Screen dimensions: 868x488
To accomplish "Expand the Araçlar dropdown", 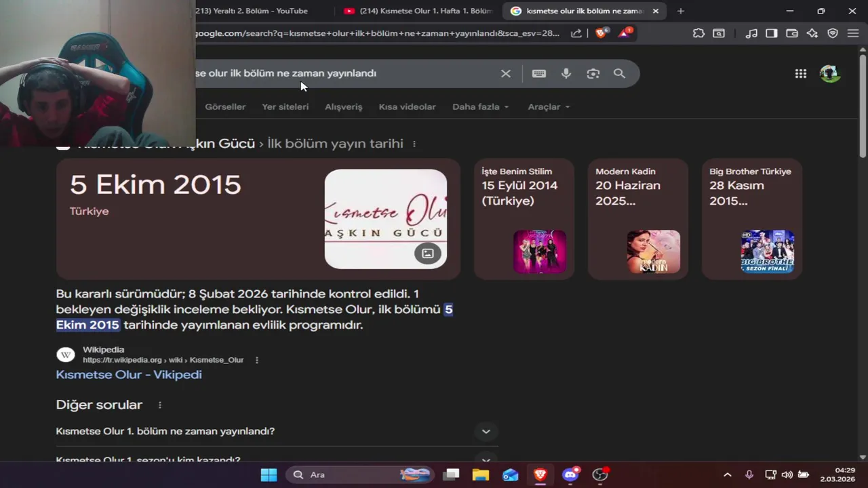I will pos(549,107).
